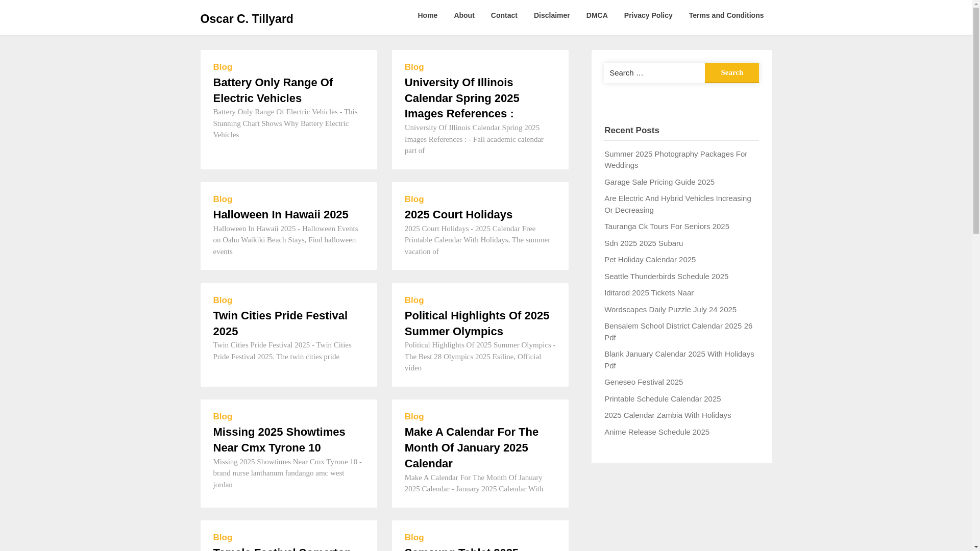
Task: Open 2025 Court Holidays post
Action: pyautogui.click(x=458, y=215)
